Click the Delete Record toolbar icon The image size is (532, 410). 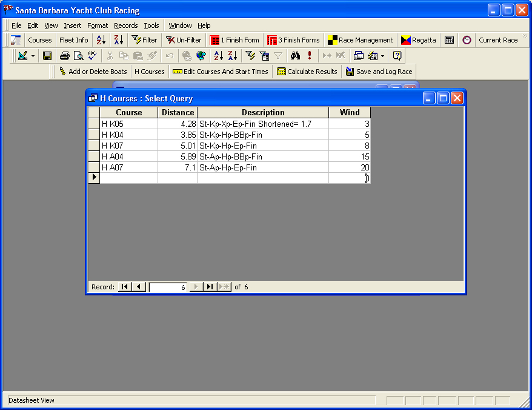pos(341,56)
